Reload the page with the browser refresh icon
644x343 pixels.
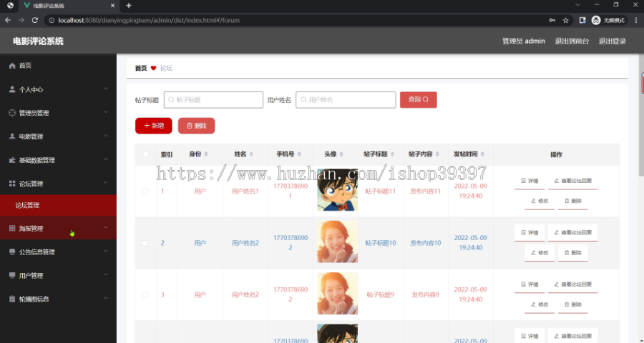pyautogui.click(x=35, y=20)
